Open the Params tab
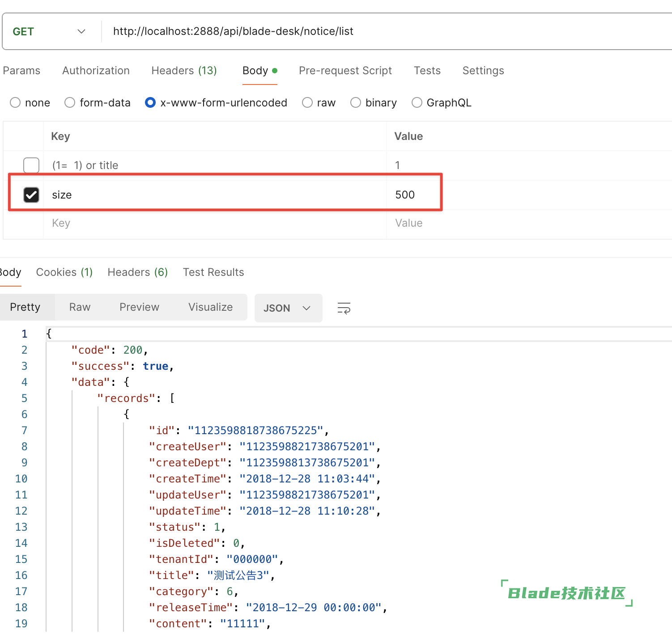This screenshot has height=634, width=672. 21,71
